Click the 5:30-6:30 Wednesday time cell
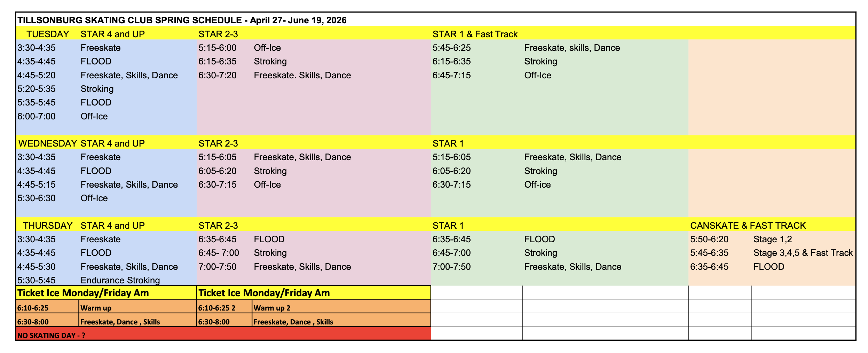This screenshot has height=353, width=868. (x=37, y=198)
